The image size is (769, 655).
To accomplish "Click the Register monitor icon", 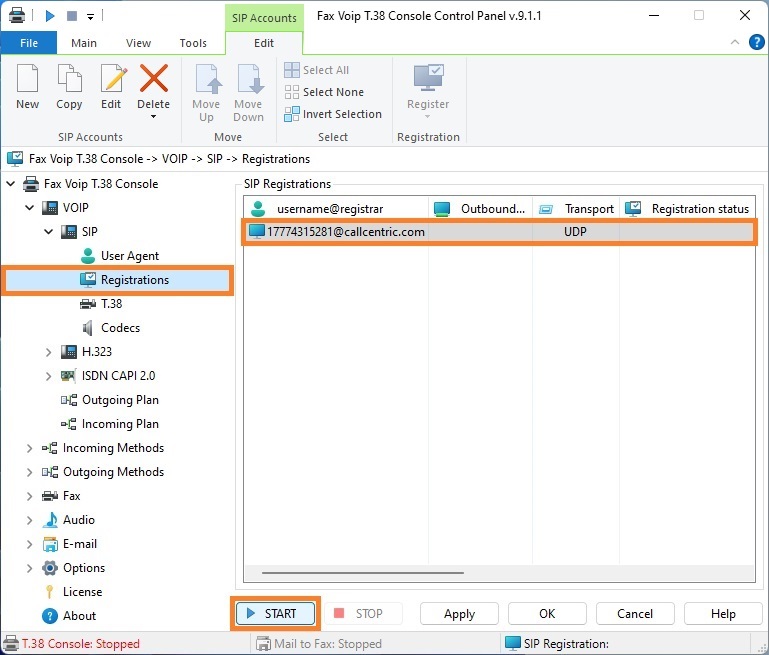I will tap(428, 77).
